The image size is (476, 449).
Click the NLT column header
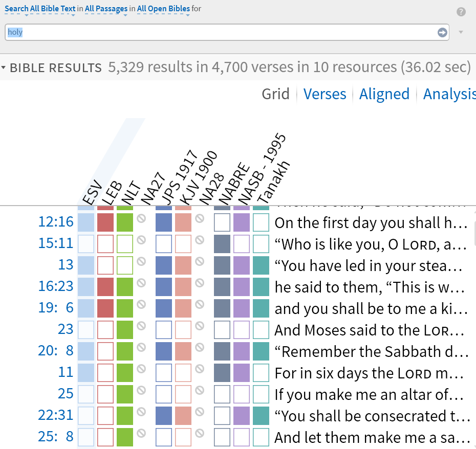point(131,193)
